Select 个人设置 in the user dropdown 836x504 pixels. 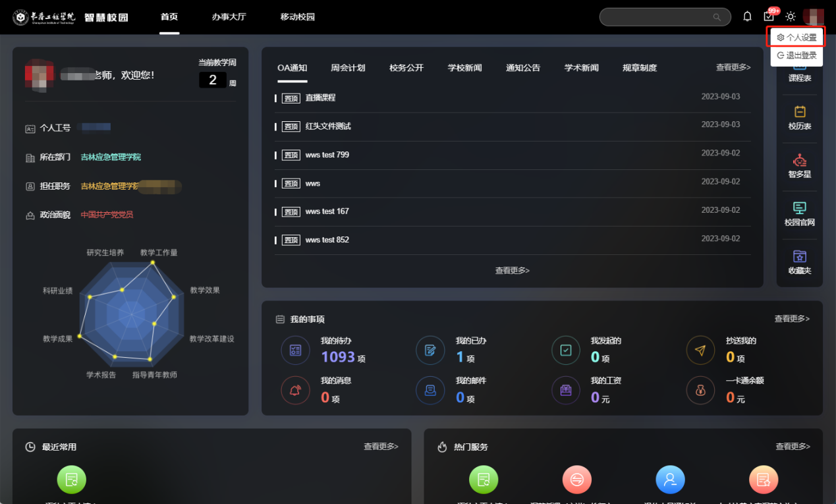coord(796,38)
